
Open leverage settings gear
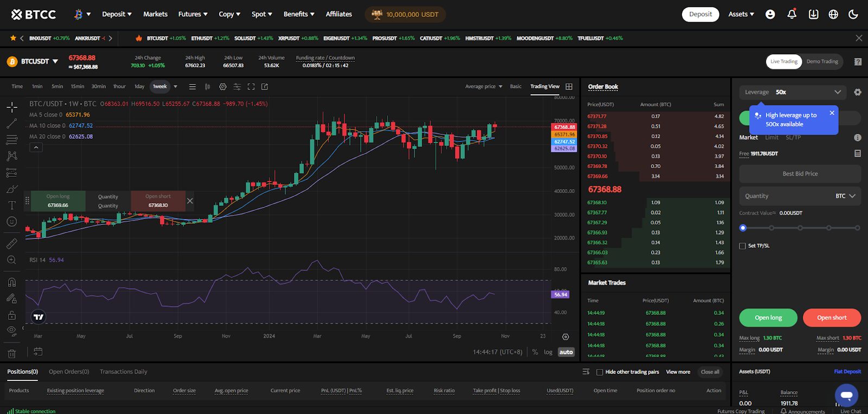point(858,92)
